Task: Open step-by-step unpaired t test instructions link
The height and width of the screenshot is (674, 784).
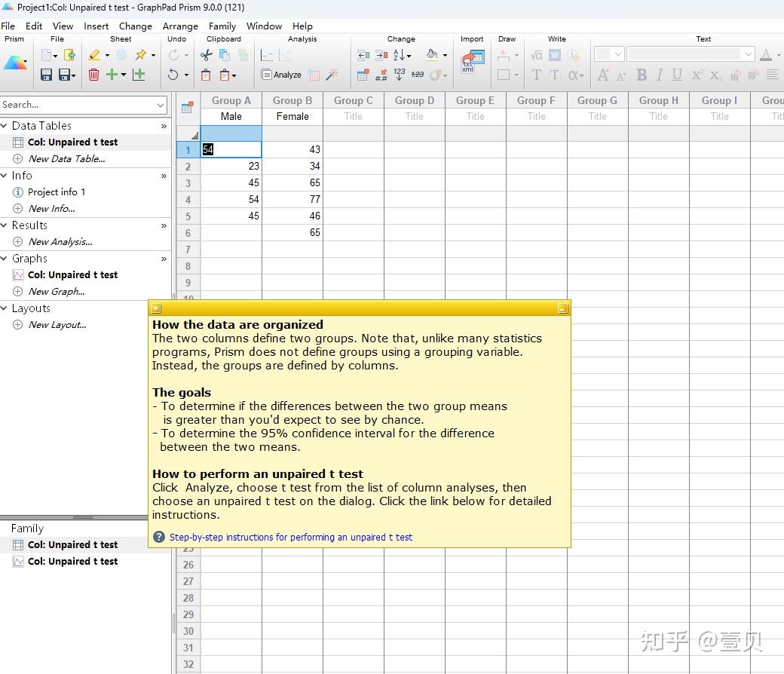Action: pos(291,537)
